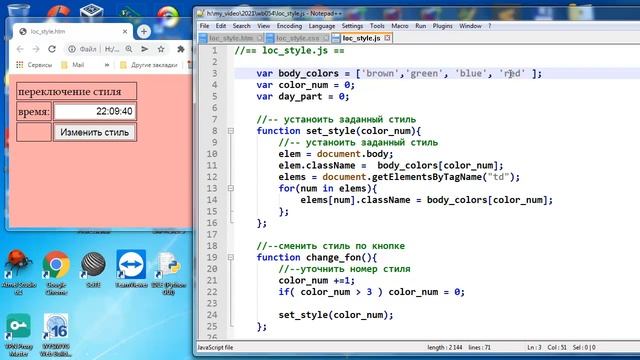Bookmark this page with star icon
The image size is (640, 360).
coord(161,49)
